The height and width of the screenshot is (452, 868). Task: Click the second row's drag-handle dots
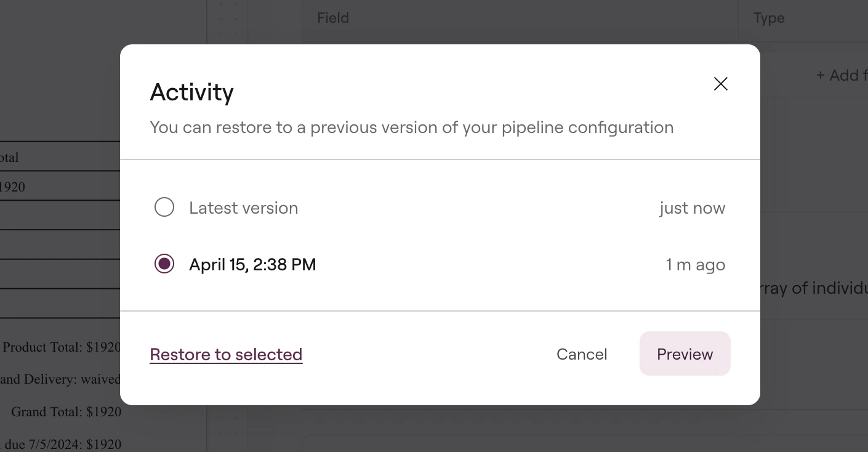[227, 18]
